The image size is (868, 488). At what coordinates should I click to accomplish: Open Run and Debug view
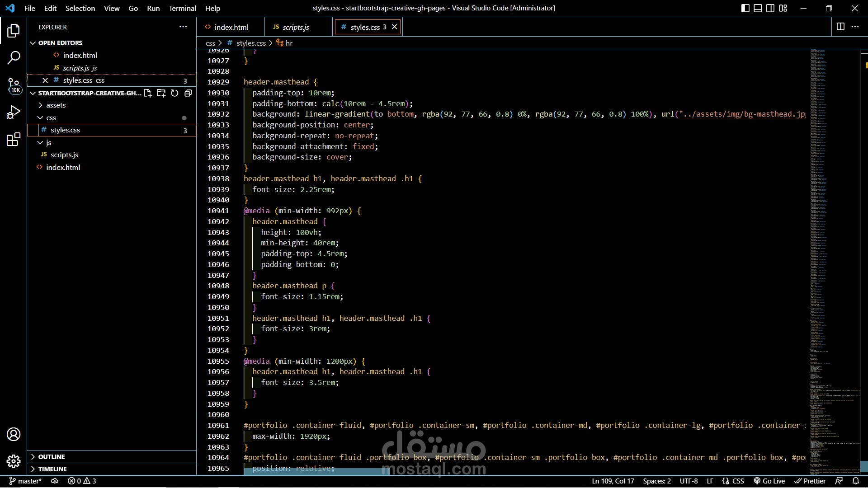[14, 112]
